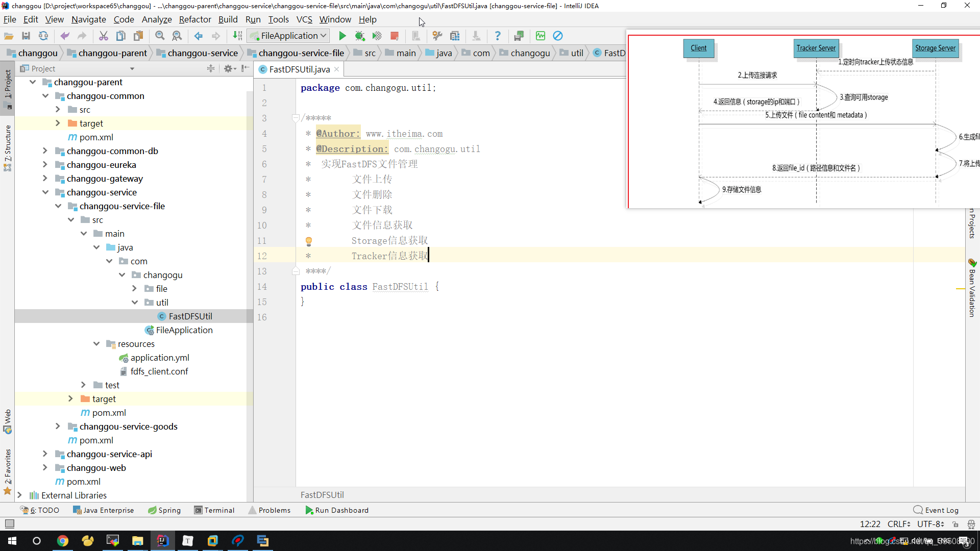This screenshot has width=980, height=551.
Task: Open the Event Log
Action: 936,510
